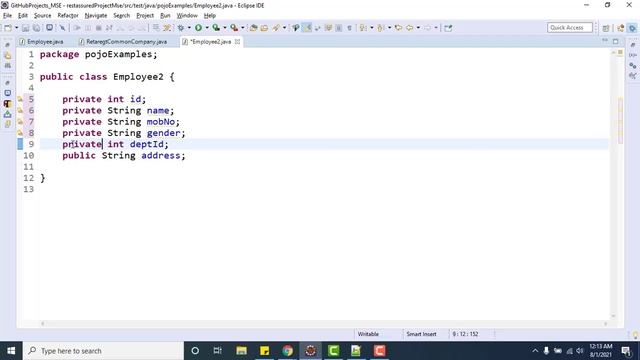640x360 pixels.
Task: Click the Windows Start button
Action: coord(11,351)
